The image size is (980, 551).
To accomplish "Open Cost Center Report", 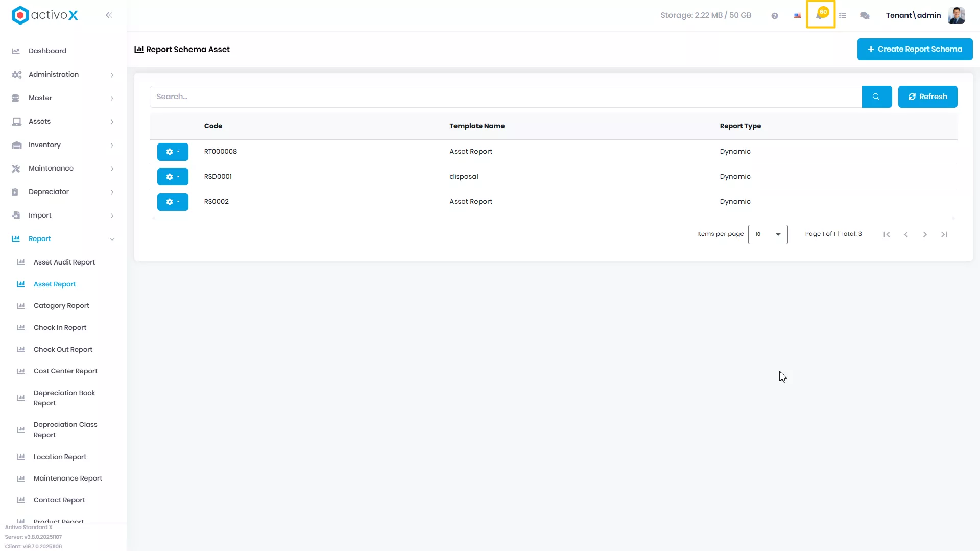I will [65, 371].
